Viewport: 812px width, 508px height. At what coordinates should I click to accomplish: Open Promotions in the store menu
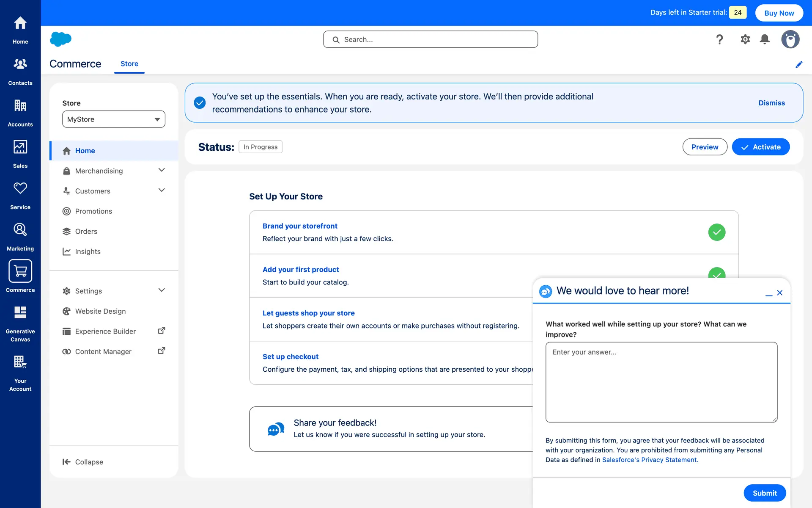[x=93, y=211]
